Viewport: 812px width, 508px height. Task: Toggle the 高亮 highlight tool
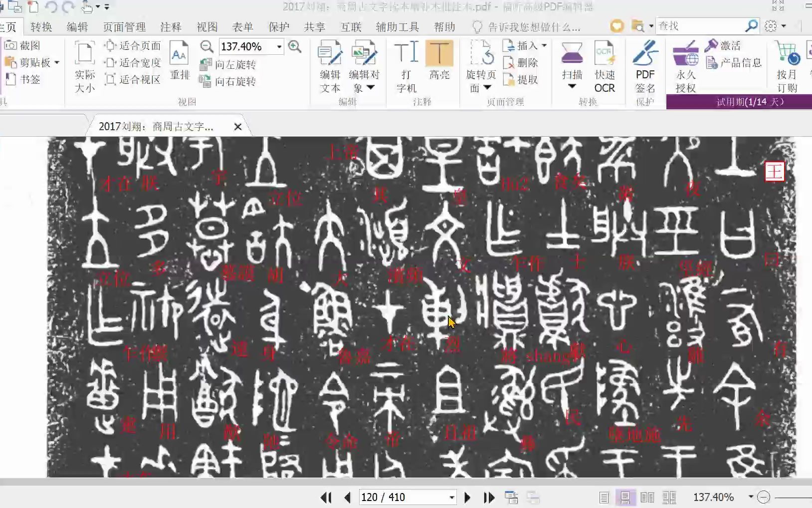coord(439,61)
